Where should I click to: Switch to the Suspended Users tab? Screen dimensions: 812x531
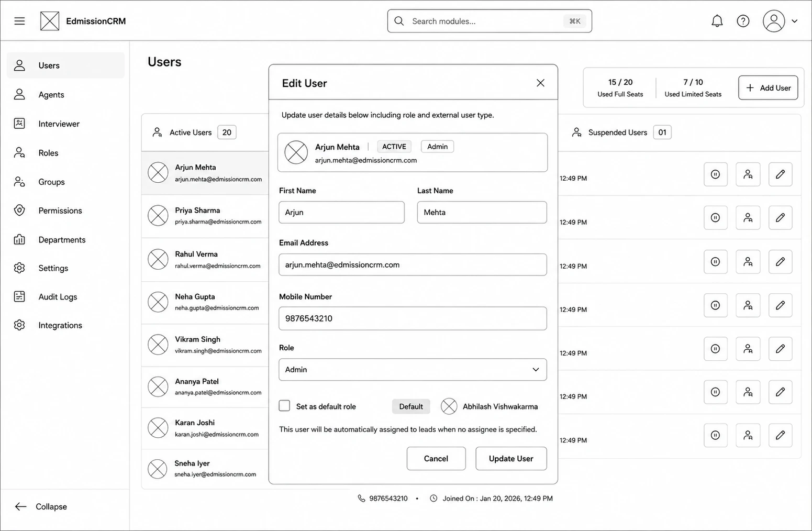(621, 132)
